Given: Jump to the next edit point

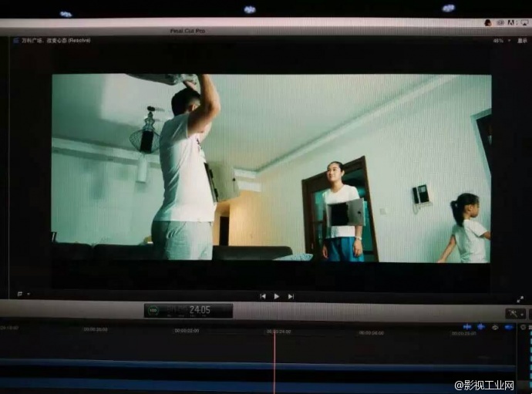Looking at the screenshot, I should pos(291,296).
